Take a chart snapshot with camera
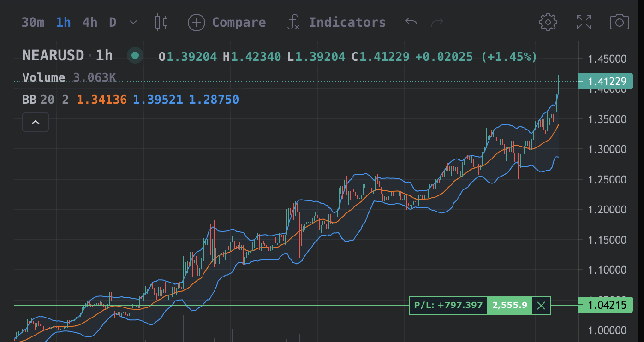The height and width of the screenshot is (342, 644). point(619,22)
